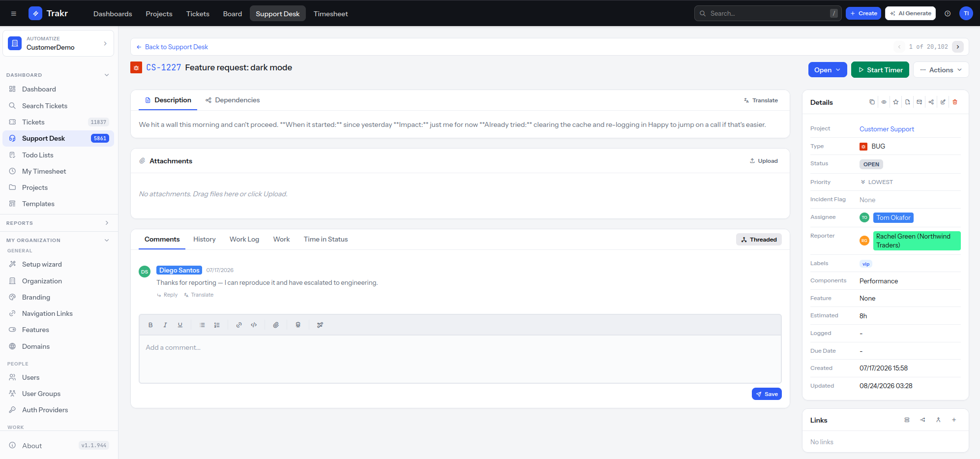
Task: Apply italic formatting in the comment editor
Action: (165, 325)
